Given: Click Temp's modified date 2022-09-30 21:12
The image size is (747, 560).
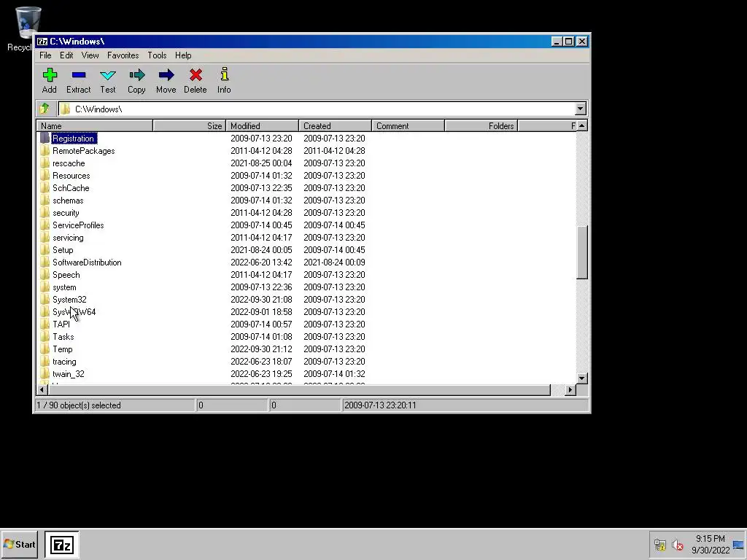Looking at the screenshot, I should [x=262, y=349].
